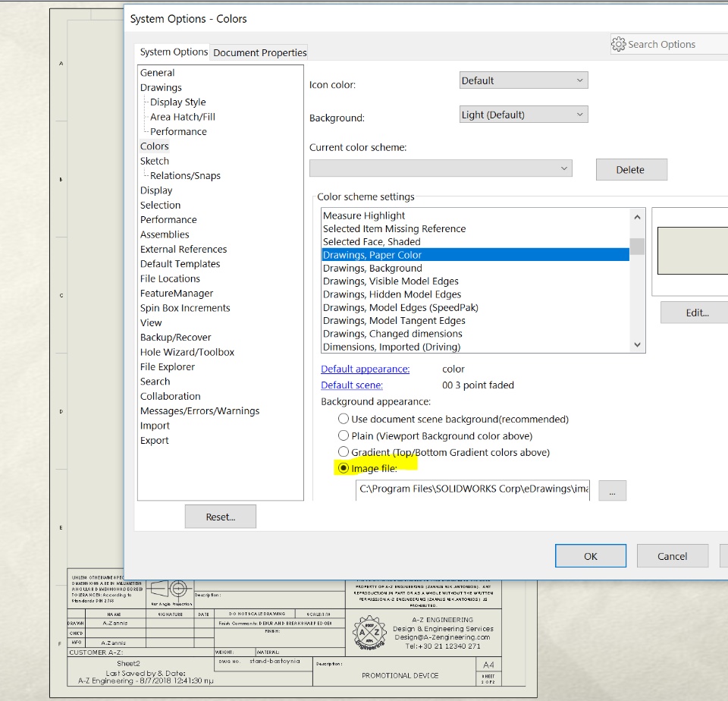Select the System Options tab

tap(174, 52)
